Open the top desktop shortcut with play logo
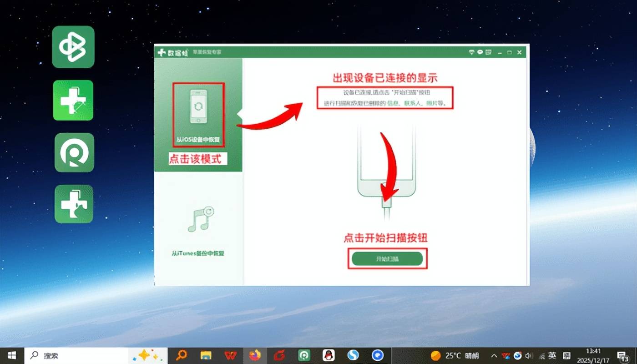The image size is (637, 364). [73, 47]
